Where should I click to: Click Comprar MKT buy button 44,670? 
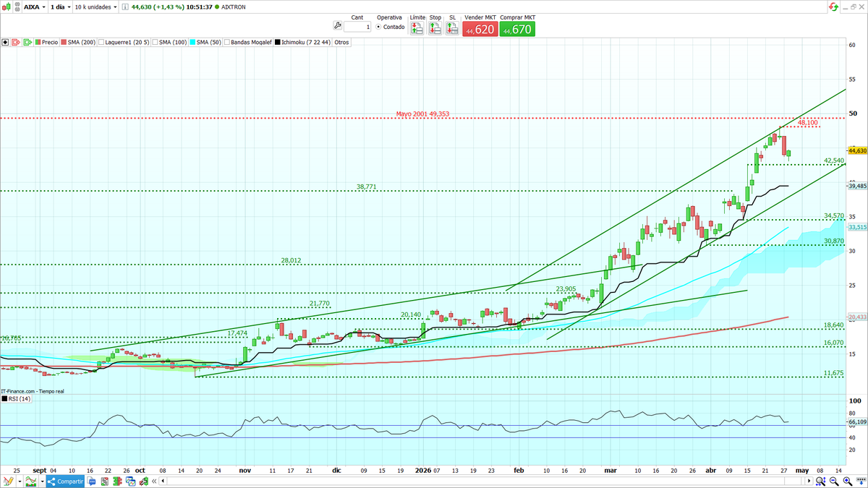tap(519, 29)
